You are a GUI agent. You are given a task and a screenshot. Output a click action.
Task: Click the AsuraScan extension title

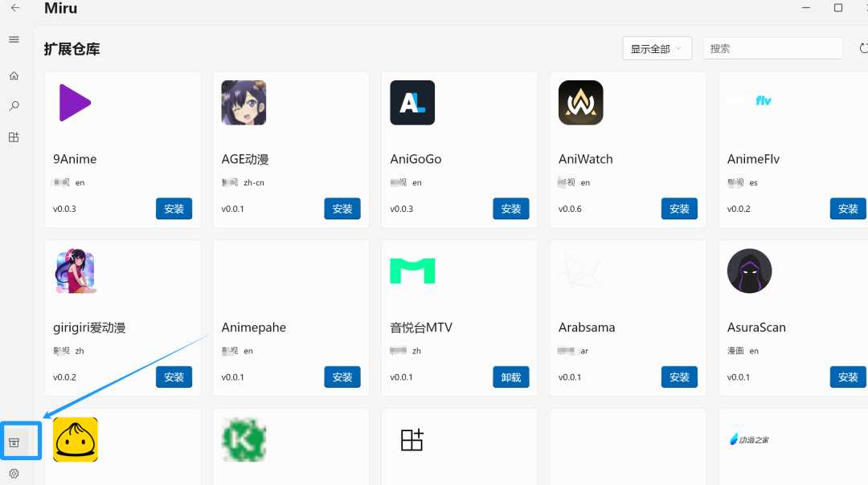click(x=756, y=328)
